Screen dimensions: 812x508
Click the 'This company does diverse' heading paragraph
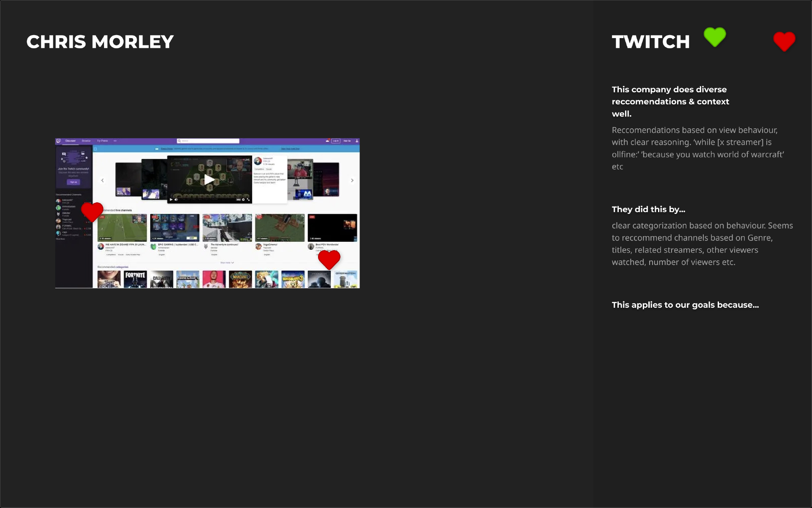coord(670,102)
